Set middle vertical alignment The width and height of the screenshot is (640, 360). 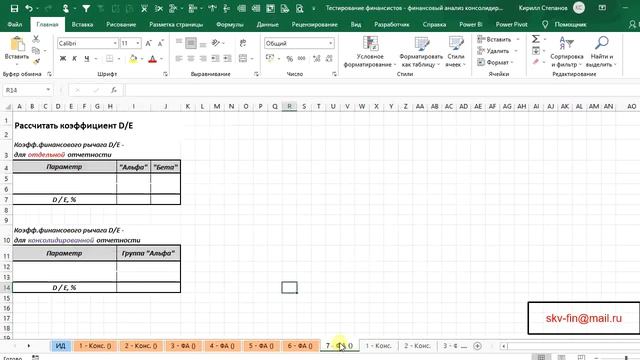tap(191, 43)
